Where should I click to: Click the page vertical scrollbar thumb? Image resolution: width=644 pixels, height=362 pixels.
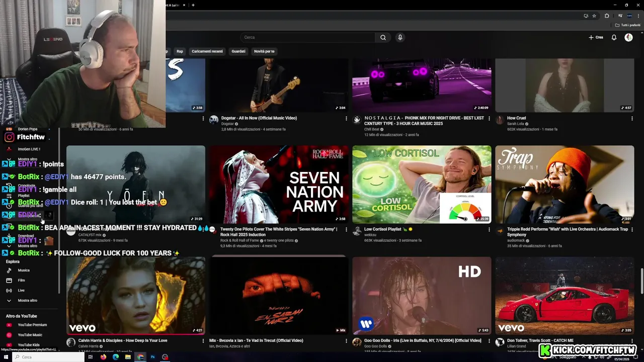click(x=641, y=282)
